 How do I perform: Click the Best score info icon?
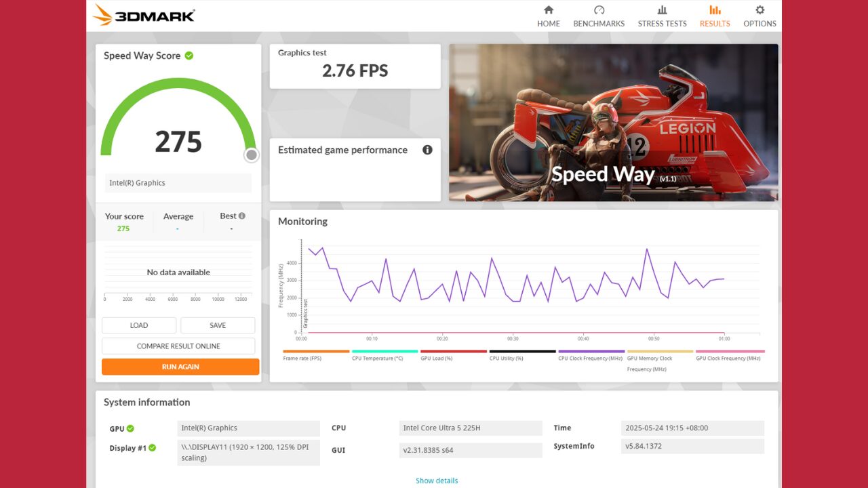tap(242, 216)
